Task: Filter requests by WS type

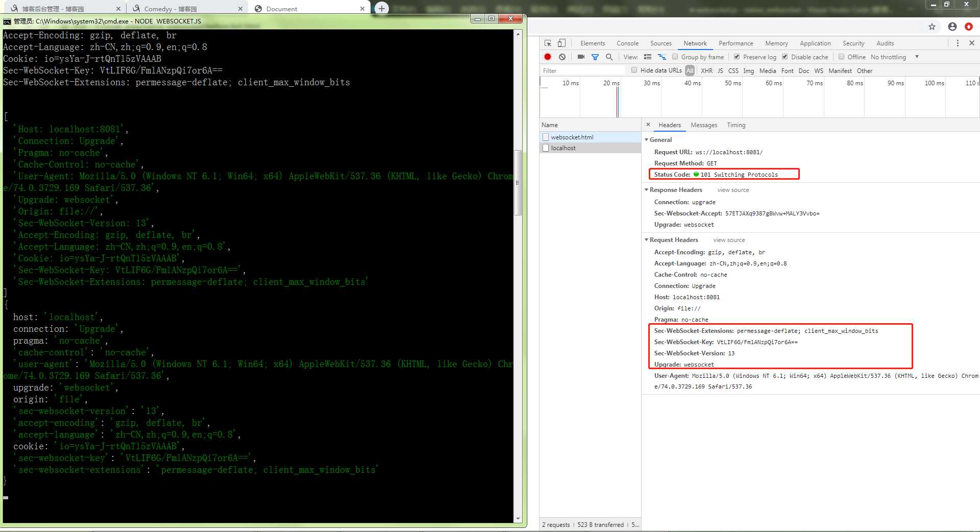Action: [x=819, y=70]
